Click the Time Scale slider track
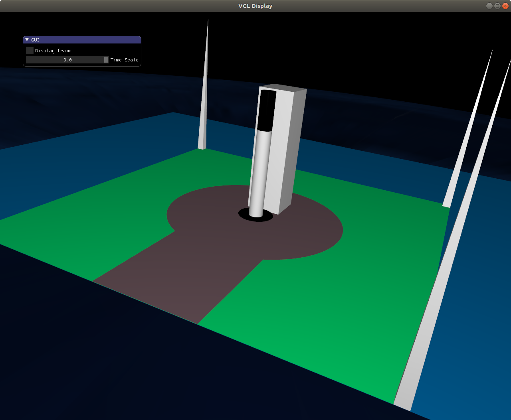511x420 pixels. click(67, 60)
